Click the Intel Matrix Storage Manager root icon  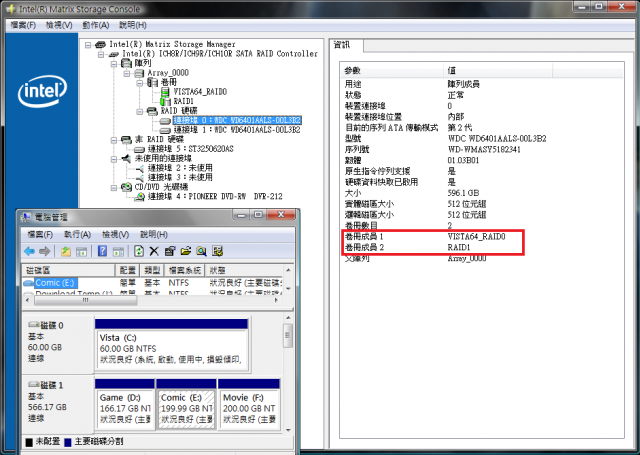click(x=100, y=44)
